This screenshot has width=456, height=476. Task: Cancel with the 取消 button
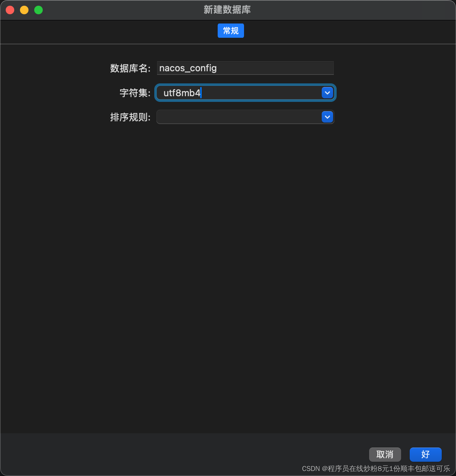(385, 455)
